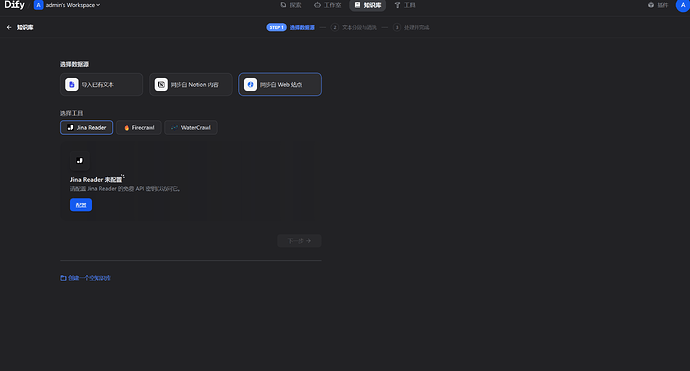Click the Dify logo

point(15,5)
